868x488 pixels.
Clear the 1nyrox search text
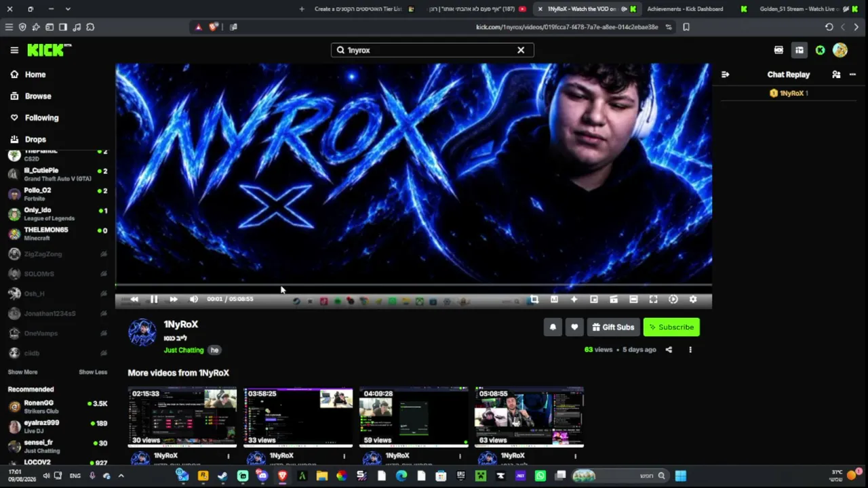pos(521,50)
